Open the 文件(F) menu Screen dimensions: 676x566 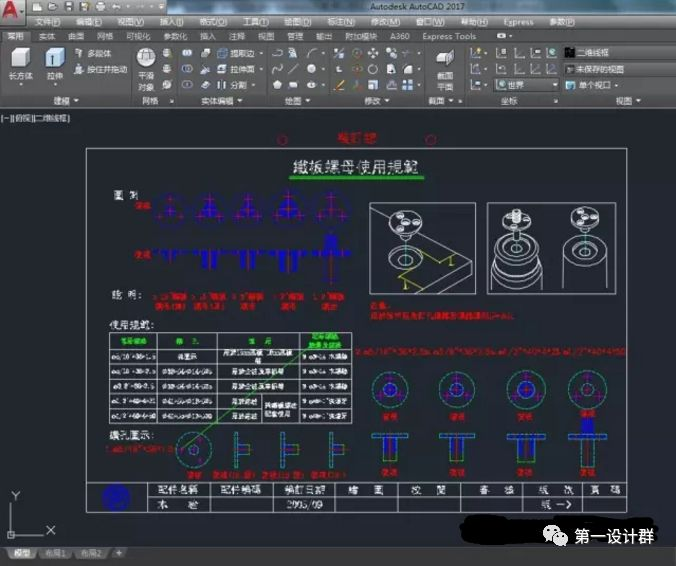(47, 21)
